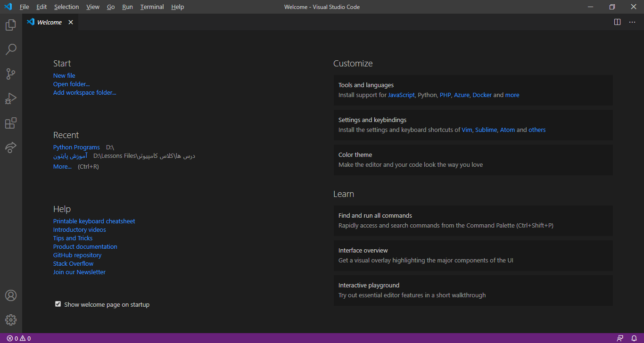Open the Terminal menu
Viewport: 644px width, 343px height.
tap(152, 7)
